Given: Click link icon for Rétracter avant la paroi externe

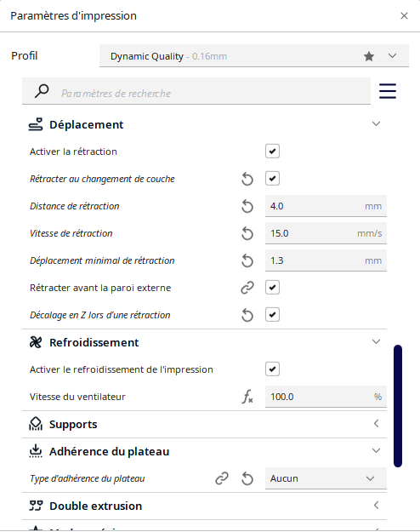Looking at the screenshot, I should click(x=247, y=288).
